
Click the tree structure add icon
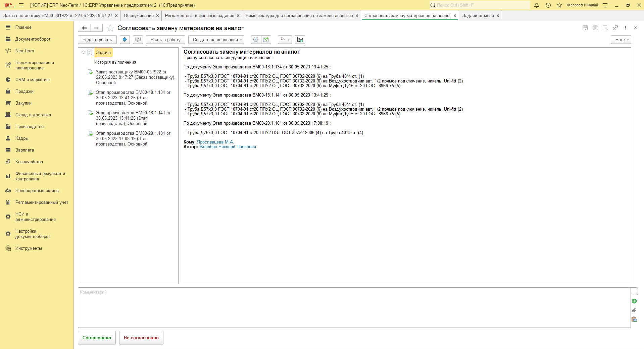tap(300, 40)
